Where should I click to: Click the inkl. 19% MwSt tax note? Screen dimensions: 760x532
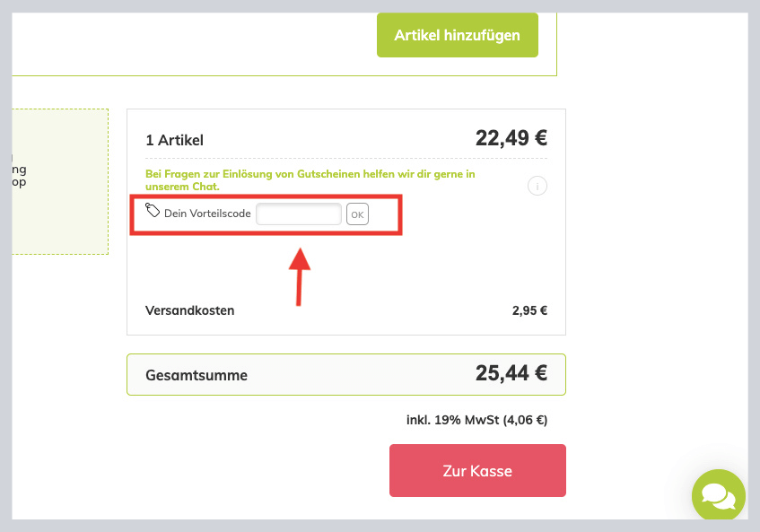coord(477,419)
